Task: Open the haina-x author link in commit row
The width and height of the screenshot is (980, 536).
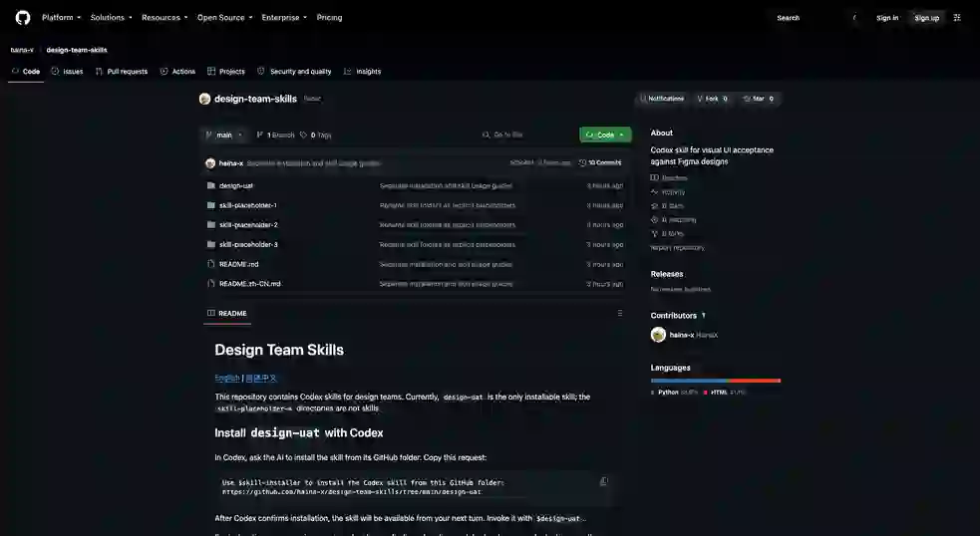Action: click(231, 163)
